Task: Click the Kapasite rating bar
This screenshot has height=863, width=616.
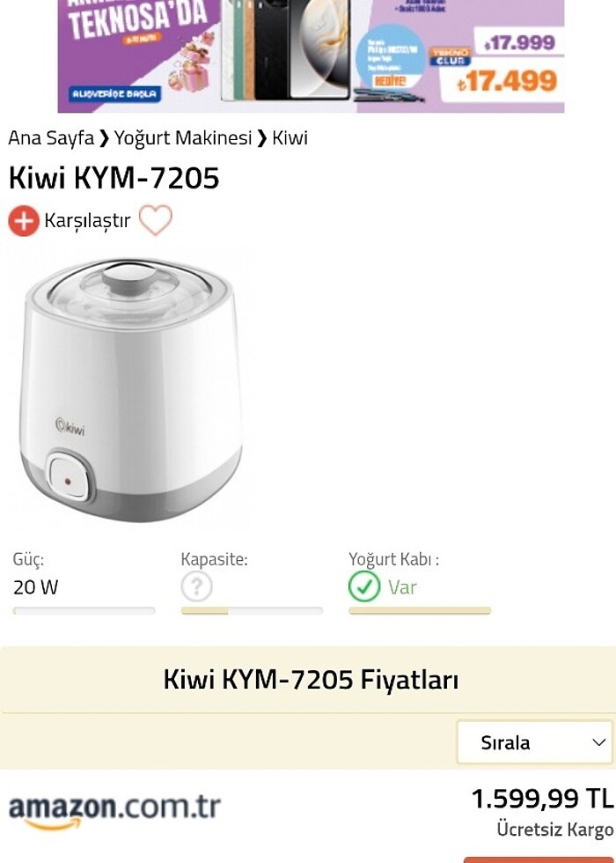Action: (x=252, y=611)
